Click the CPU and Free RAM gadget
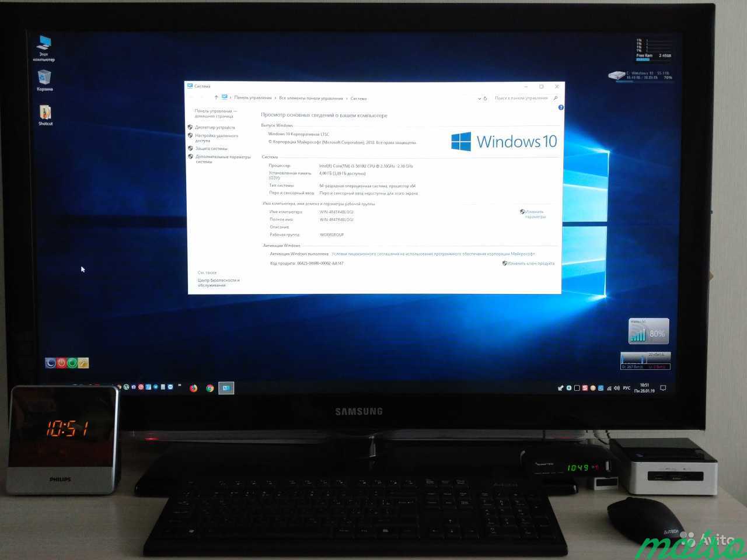The width and height of the screenshot is (747, 560). (654, 50)
